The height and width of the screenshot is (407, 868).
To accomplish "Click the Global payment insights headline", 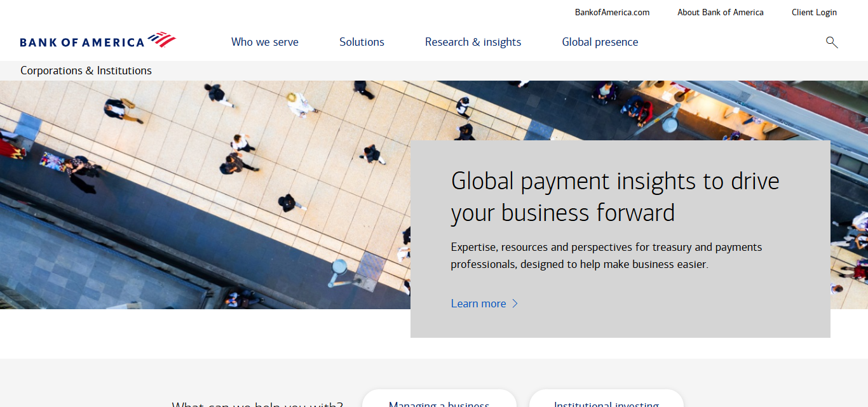I will pyautogui.click(x=615, y=197).
